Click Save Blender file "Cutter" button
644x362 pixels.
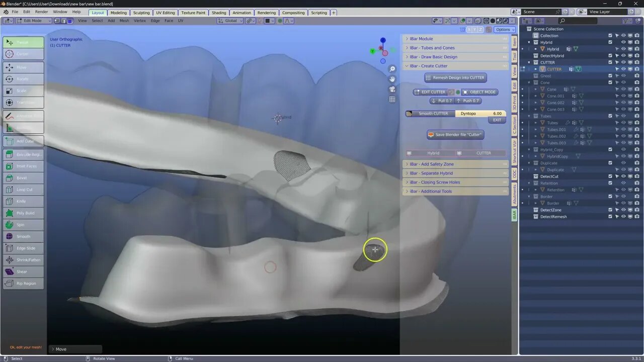[455, 135]
